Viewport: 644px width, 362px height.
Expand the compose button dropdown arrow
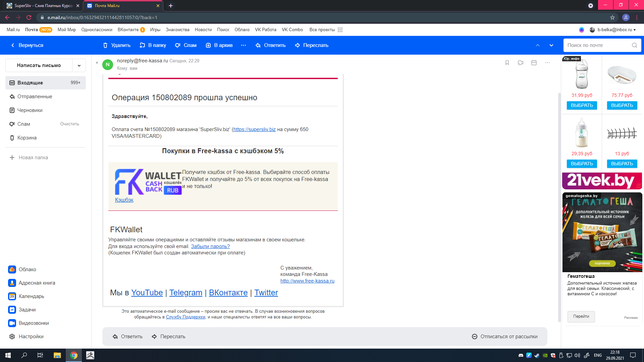[x=79, y=65]
